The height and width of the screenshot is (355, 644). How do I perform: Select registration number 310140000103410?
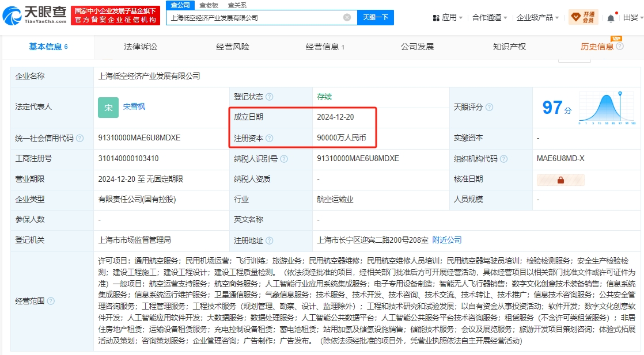coord(128,158)
